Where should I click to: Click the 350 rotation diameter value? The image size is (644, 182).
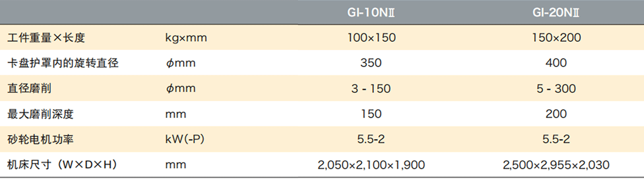[x=371, y=63]
